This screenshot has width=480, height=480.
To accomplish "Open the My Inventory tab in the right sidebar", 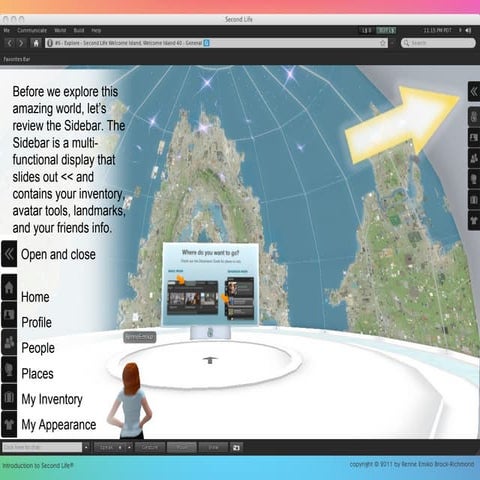I will (x=474, y=199).
